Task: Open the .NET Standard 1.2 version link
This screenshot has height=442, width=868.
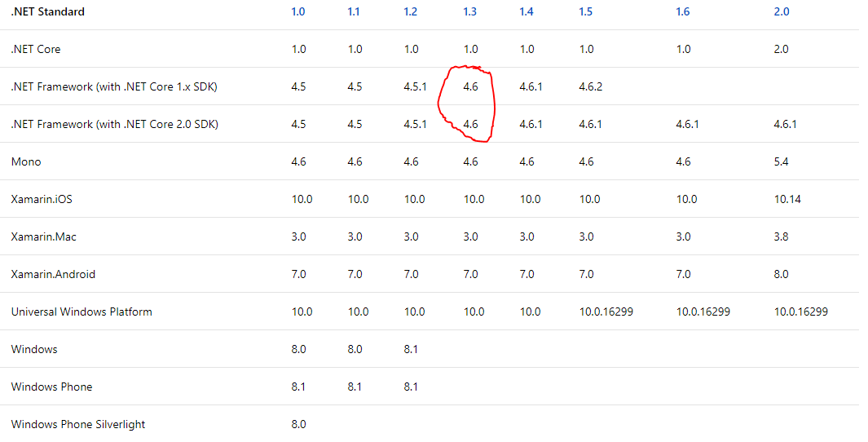Action: click(x=410, y=11)
